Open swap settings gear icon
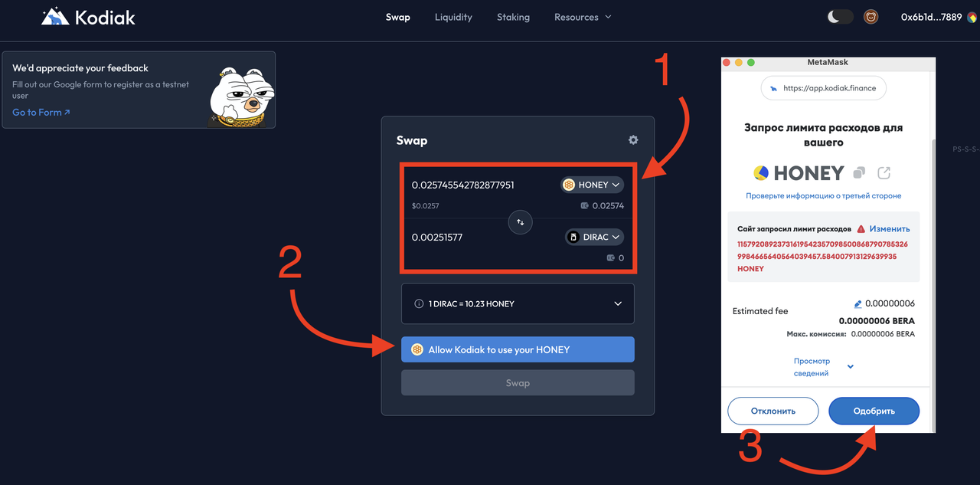Image resolution: width=980 pixels, height=485 pixels. pyautogui.click(x=633, y=140)
